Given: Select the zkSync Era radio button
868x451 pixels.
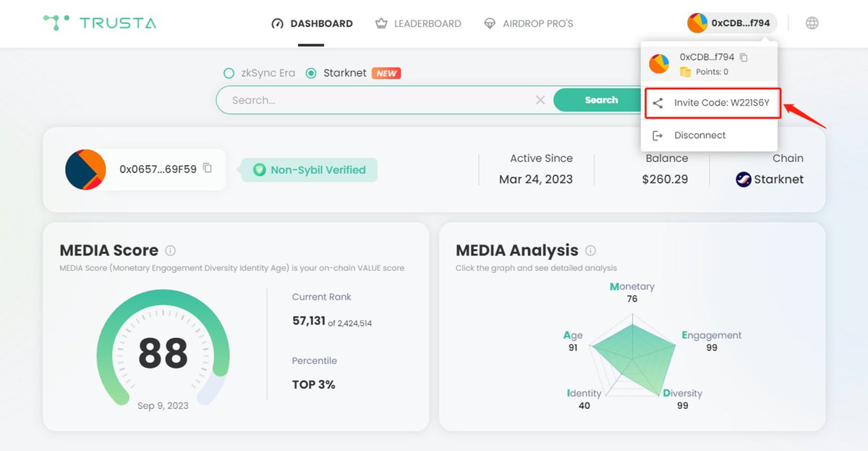Looking at the screenshot, I should pyautogui.click(x=229, y=73).
